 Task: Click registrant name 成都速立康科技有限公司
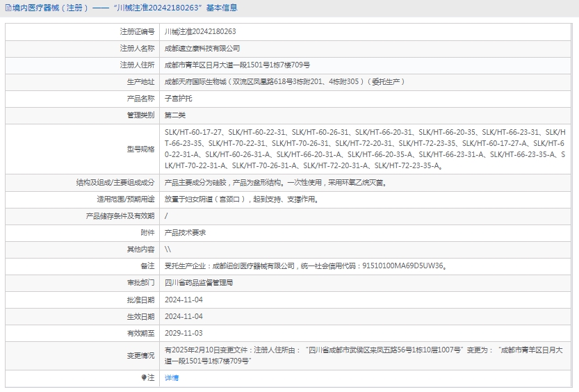202,48
